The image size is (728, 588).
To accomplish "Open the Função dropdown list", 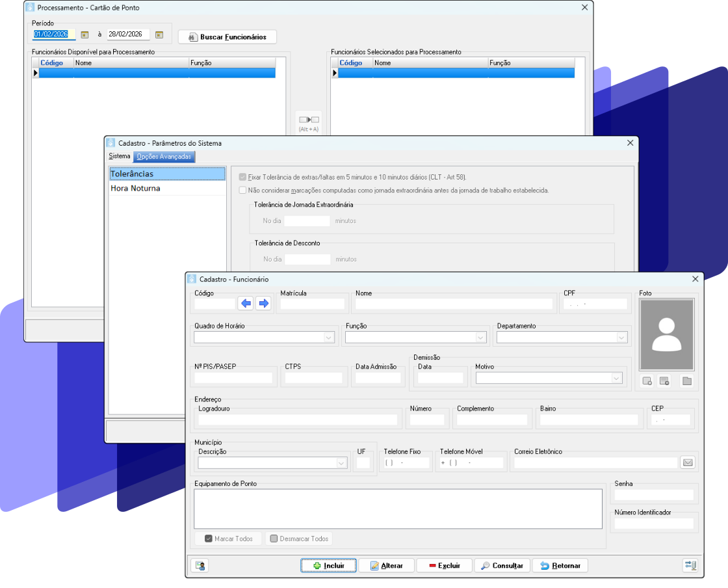I will pos(480,337).
